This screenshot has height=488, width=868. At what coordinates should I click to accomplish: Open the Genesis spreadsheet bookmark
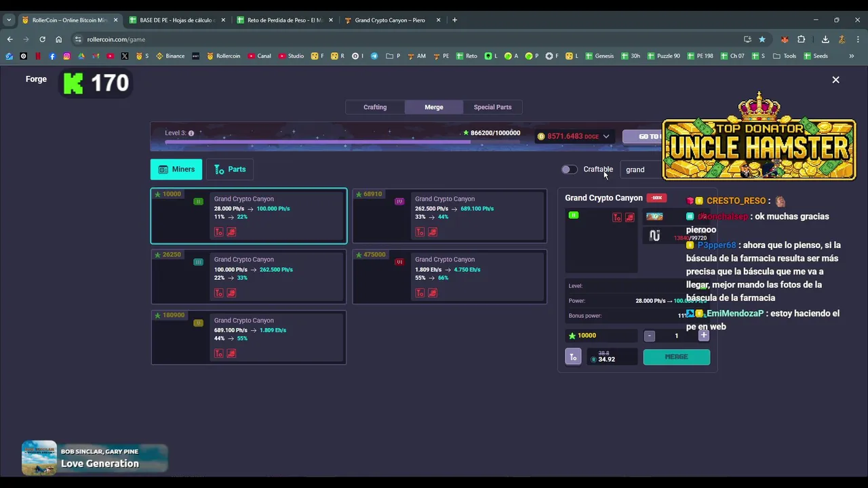[x=599, y=56]
